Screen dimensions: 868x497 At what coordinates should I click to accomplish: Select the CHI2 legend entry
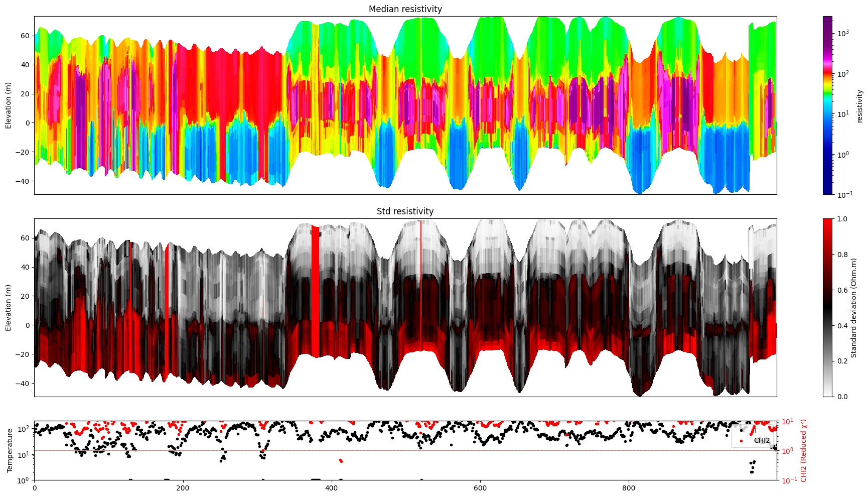coord(761,440)
